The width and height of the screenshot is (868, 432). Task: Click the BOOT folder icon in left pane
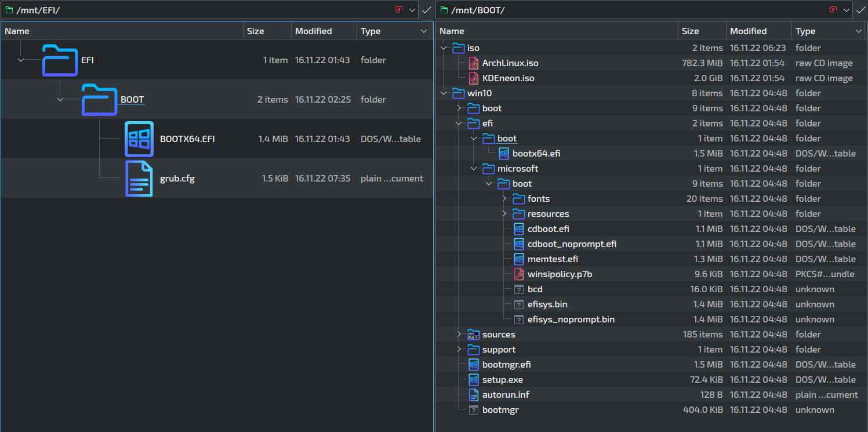[x=99, y=100]
